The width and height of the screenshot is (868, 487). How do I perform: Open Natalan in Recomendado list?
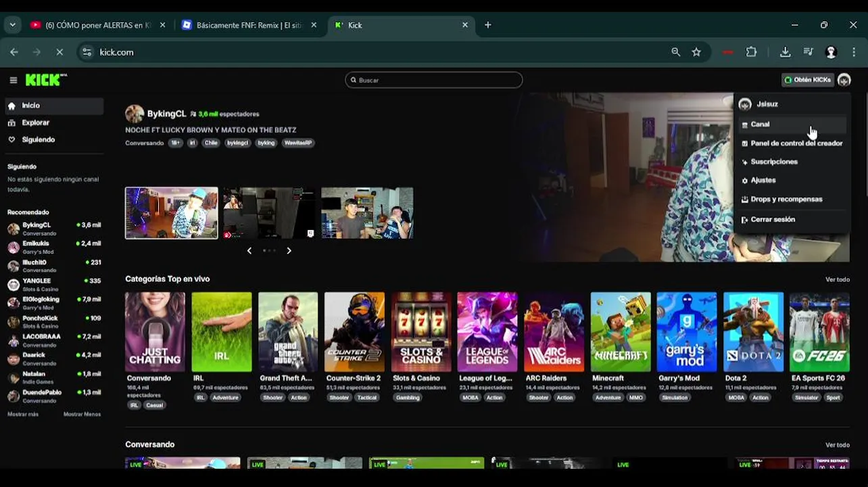tap(54, 377)
